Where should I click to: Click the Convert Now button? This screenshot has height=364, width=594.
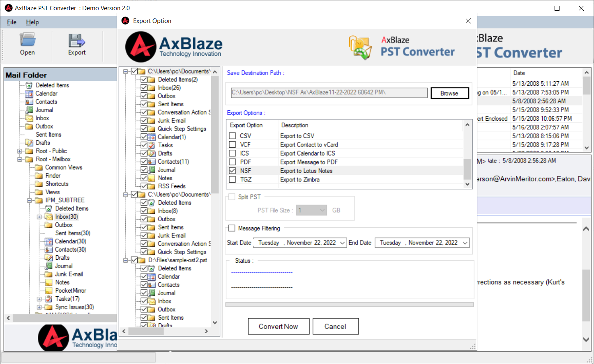(x=279, y=326)
